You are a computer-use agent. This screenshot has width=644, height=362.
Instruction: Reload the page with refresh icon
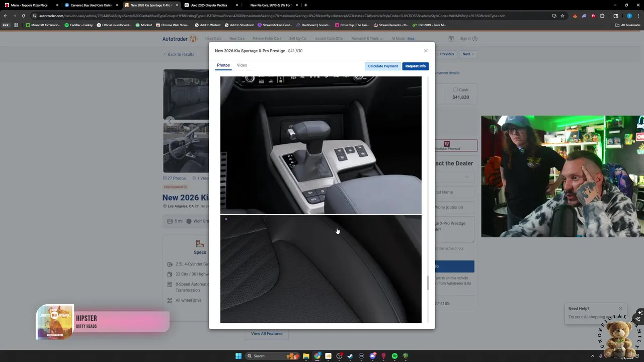[x=24, y=16]
